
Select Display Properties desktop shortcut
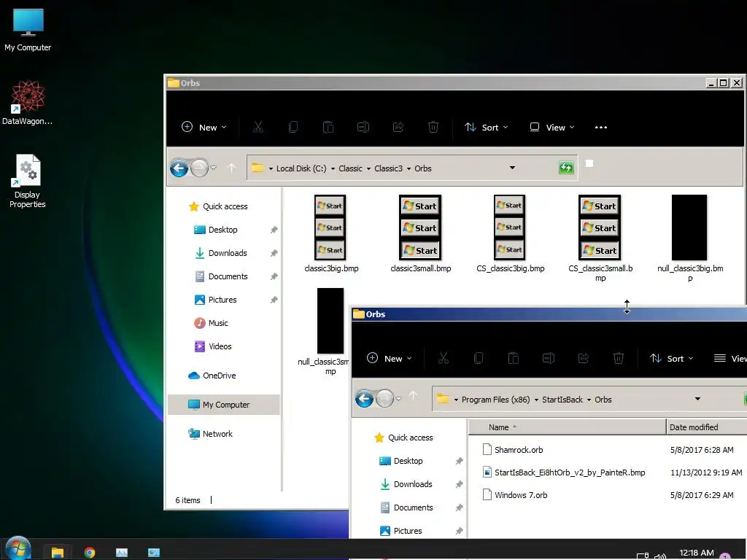[x=28, y=181]
